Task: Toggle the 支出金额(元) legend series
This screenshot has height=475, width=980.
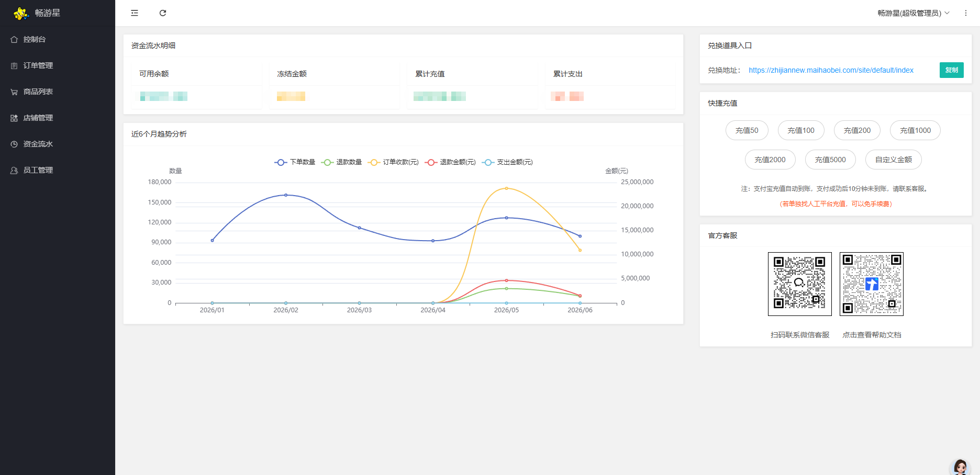Action: pyautogui.click(x=507, y=162)
